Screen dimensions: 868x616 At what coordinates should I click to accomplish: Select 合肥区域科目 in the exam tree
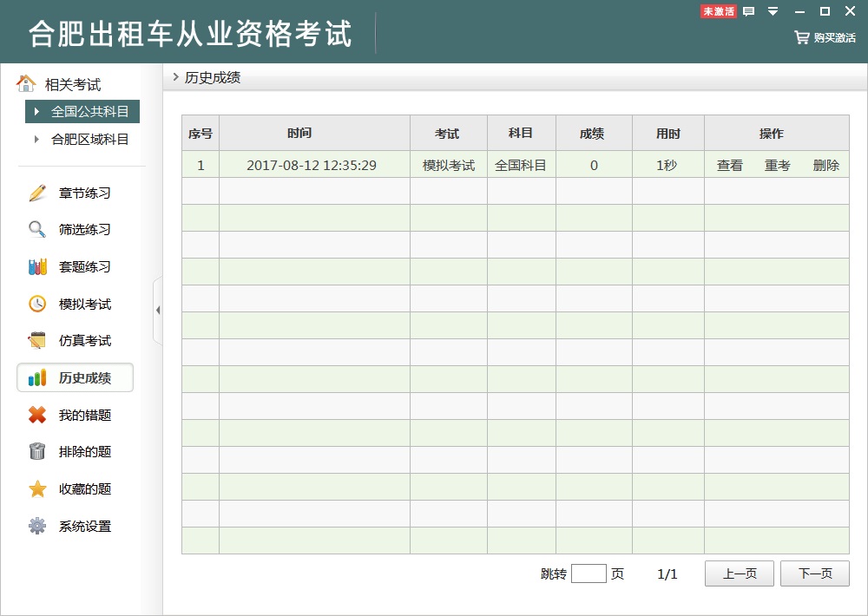pyautogui.click(x=89, y=140)
